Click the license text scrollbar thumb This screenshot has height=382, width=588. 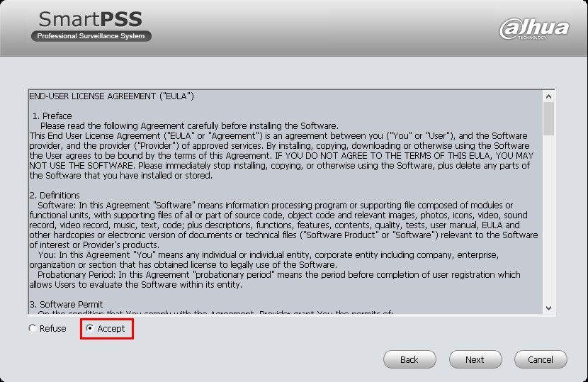548,118
